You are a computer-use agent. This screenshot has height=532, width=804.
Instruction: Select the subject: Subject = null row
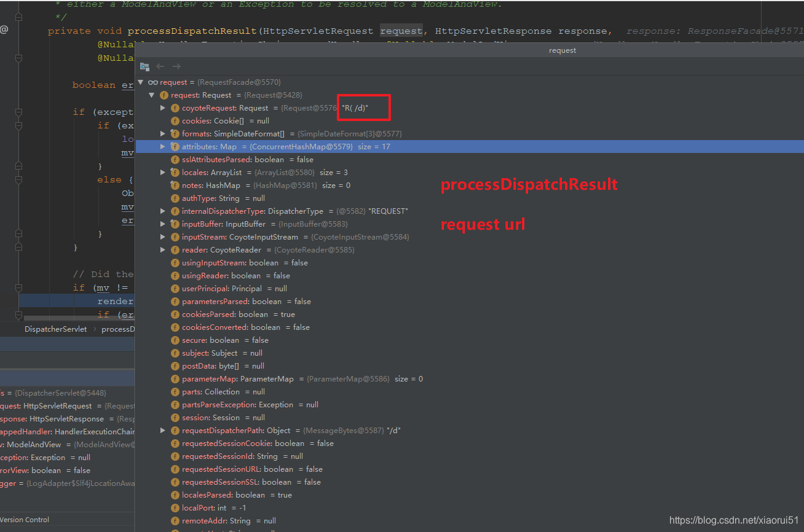(469, 353)
